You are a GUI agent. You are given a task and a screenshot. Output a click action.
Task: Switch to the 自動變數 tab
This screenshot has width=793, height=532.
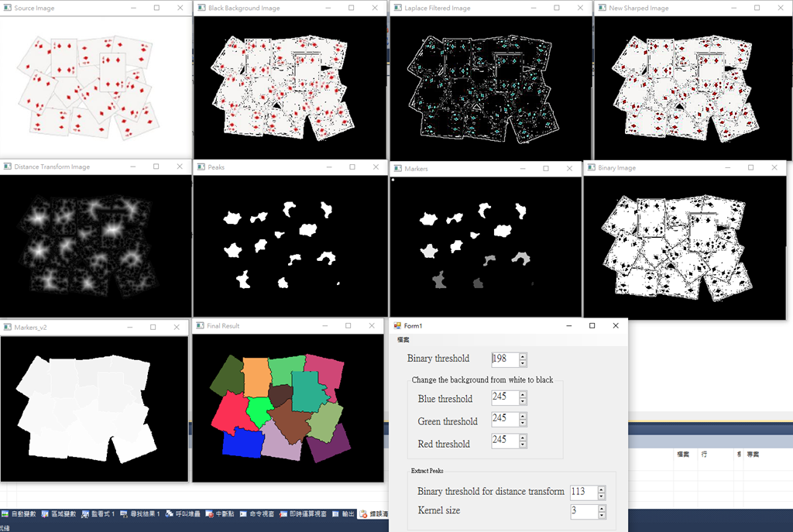[19, 513]
